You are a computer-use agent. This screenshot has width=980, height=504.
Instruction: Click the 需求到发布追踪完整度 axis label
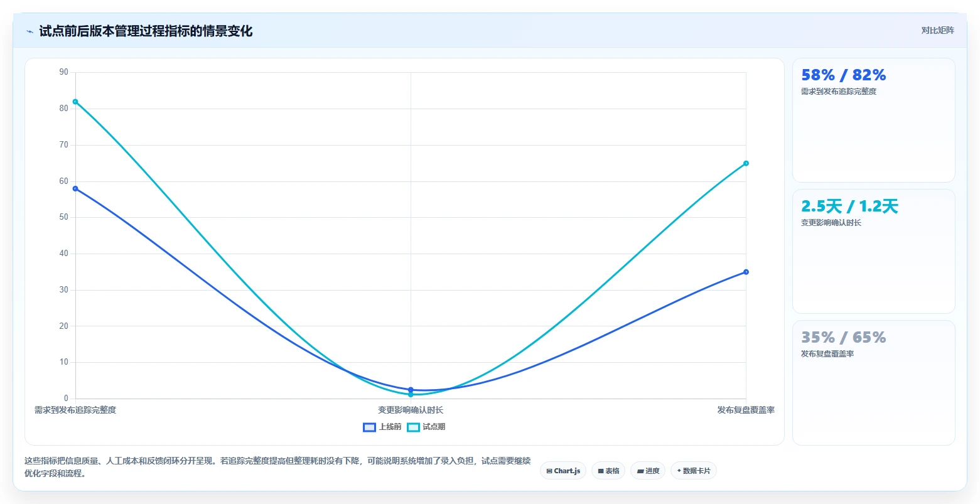point(75,410)
